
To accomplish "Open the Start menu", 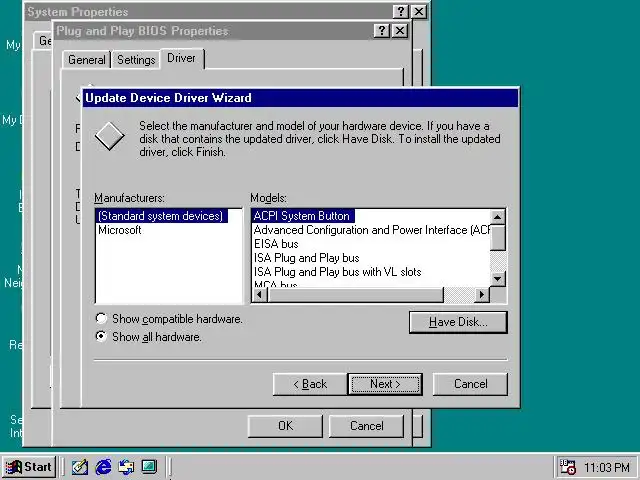I will [29, 467].
